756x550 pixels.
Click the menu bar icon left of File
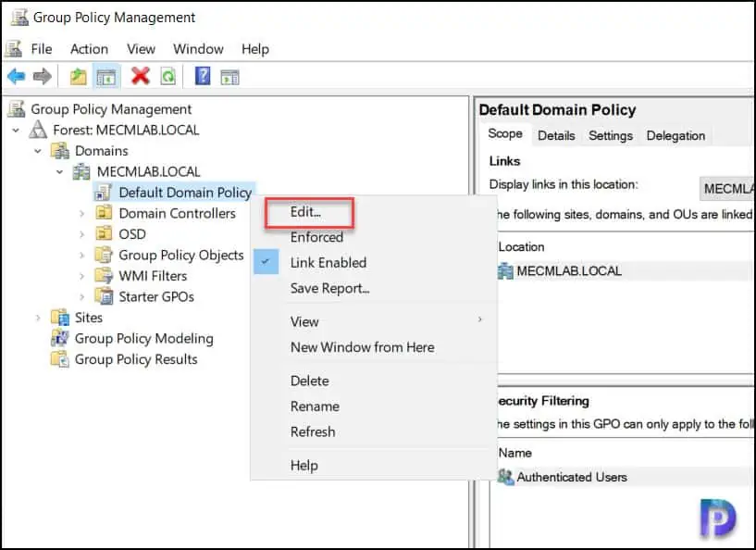14,49
